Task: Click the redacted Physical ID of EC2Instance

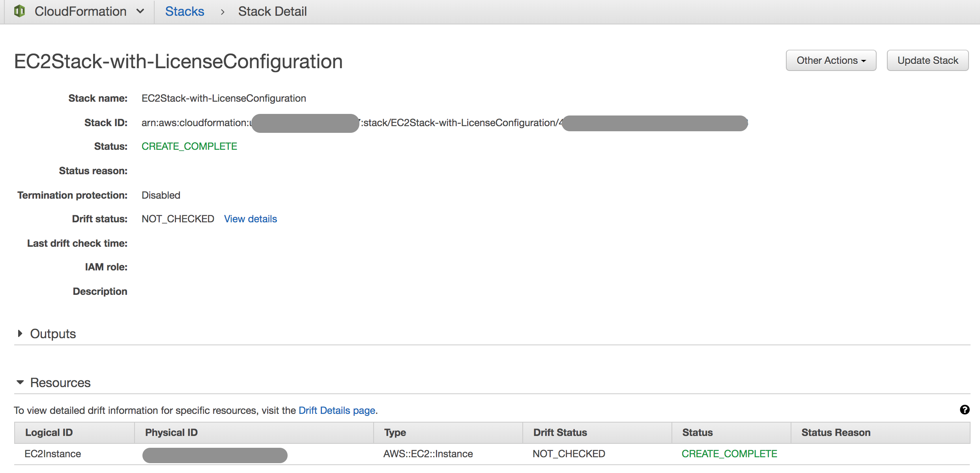Action: point(215,455)
